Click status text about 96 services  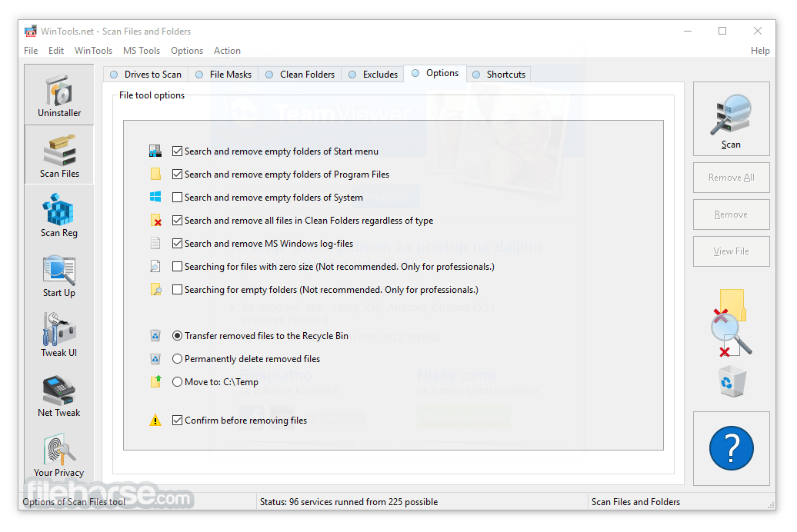348,502
